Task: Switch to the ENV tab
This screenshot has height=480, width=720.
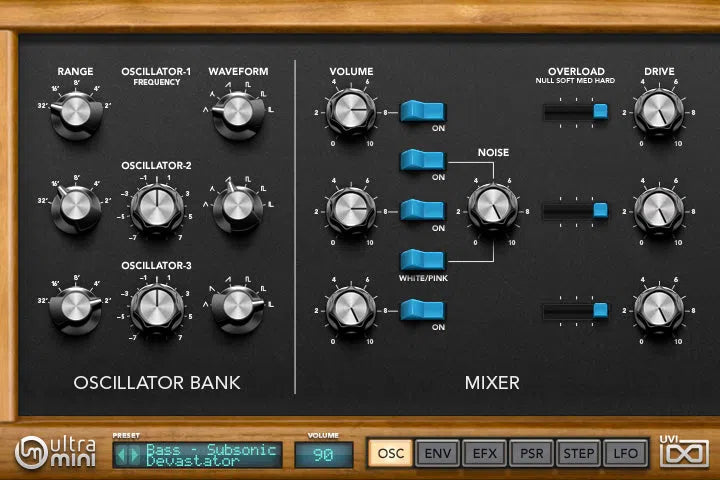Action: pos(437,454)
